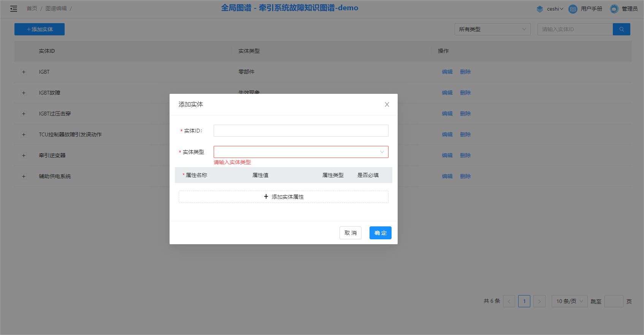Close the Add Entity dialog
644x335 pixels.
pos(387,104)
